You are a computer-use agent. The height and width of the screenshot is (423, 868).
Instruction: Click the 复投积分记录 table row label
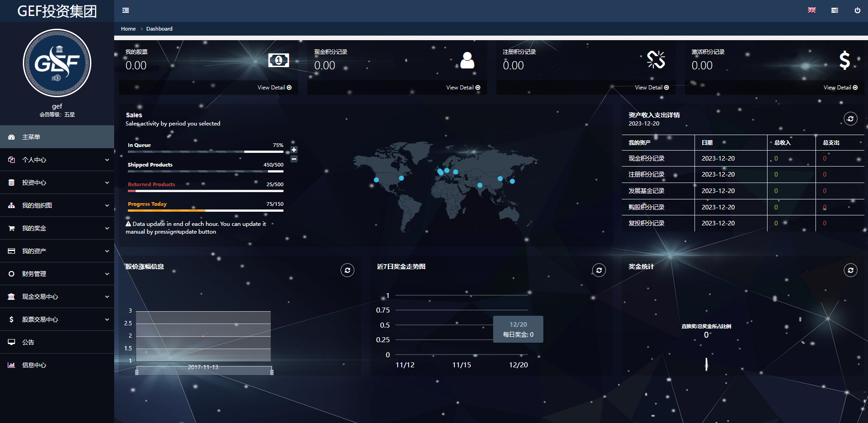[x=647, y=223]
